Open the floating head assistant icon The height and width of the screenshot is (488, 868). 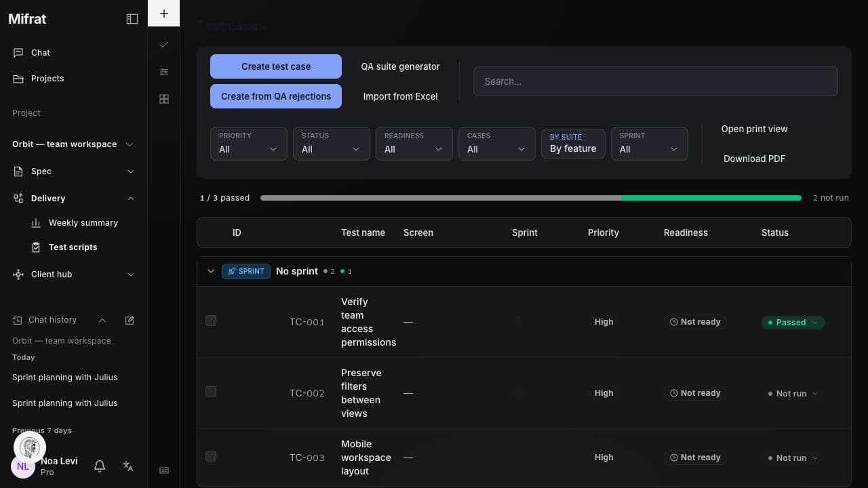click(x=30, y=447)
